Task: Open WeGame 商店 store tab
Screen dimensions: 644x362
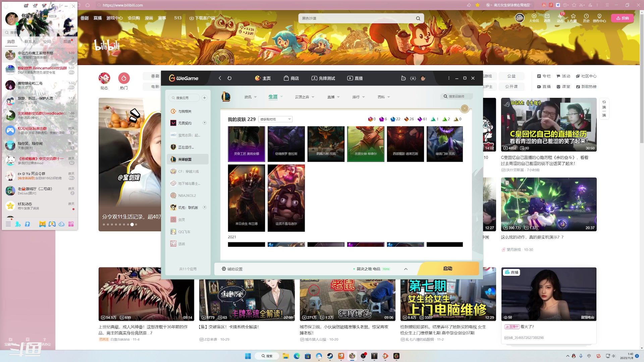Action: (x=291, y=78)
